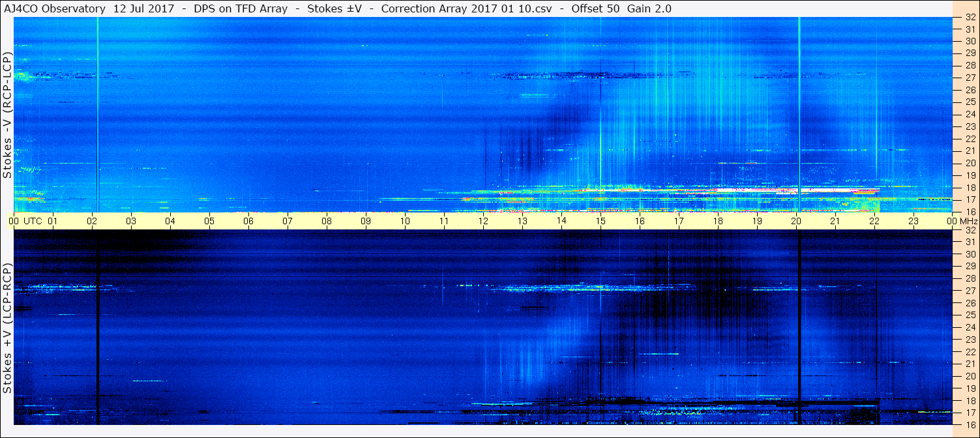This screenshot has height=438, width=980.
Task: Select hour 19 on the UTC time axis
Action: click(757, 221)
